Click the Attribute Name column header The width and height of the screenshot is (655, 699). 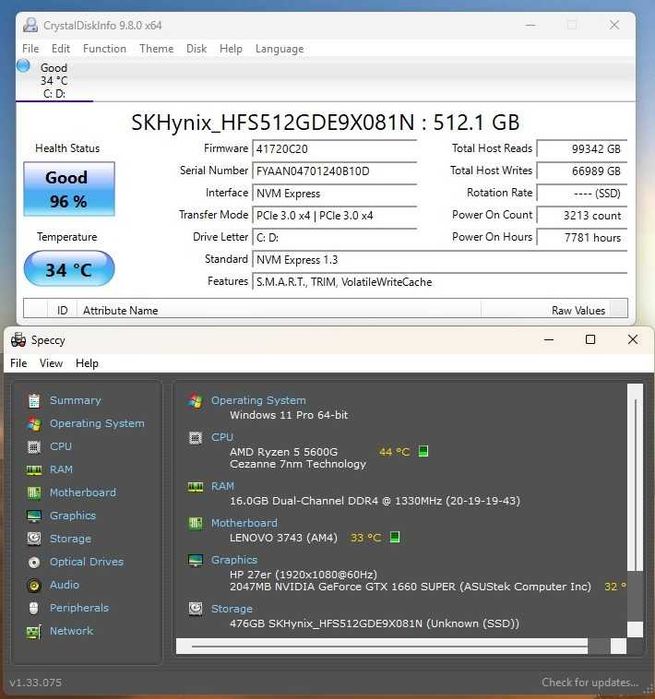click(279, 309)
